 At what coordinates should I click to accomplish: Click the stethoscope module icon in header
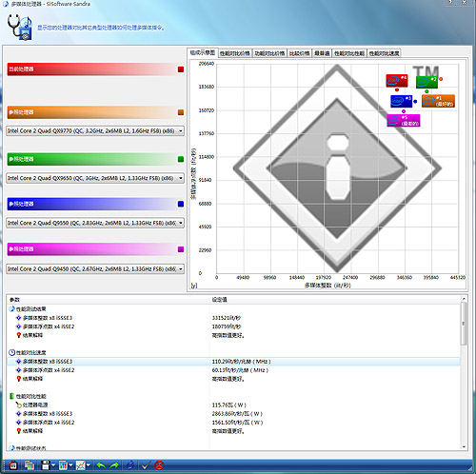pyautogui.click(x=20, y=28)
